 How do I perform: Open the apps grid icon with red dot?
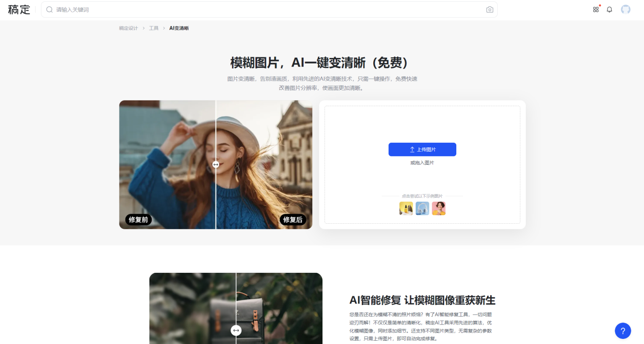click(x=596, y=9)
